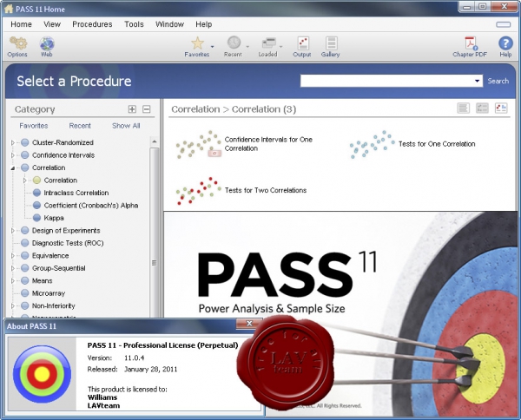
Task: Open the Procedures menu
Action: [x=92, y=24]
